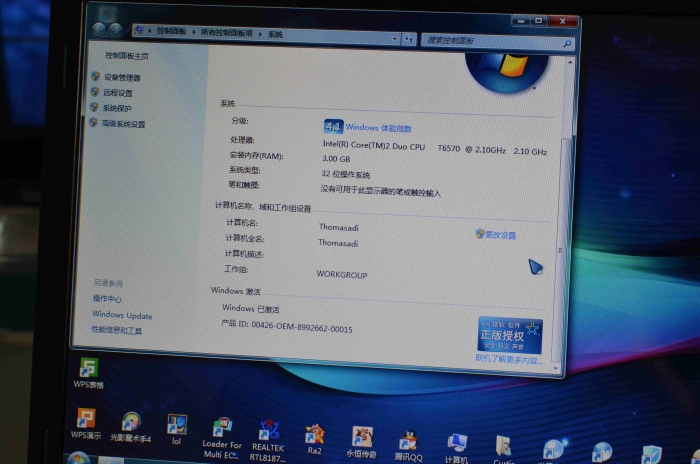Click the Forward arrow in the System window
700x464 pixels.
(x=116, y=30)
